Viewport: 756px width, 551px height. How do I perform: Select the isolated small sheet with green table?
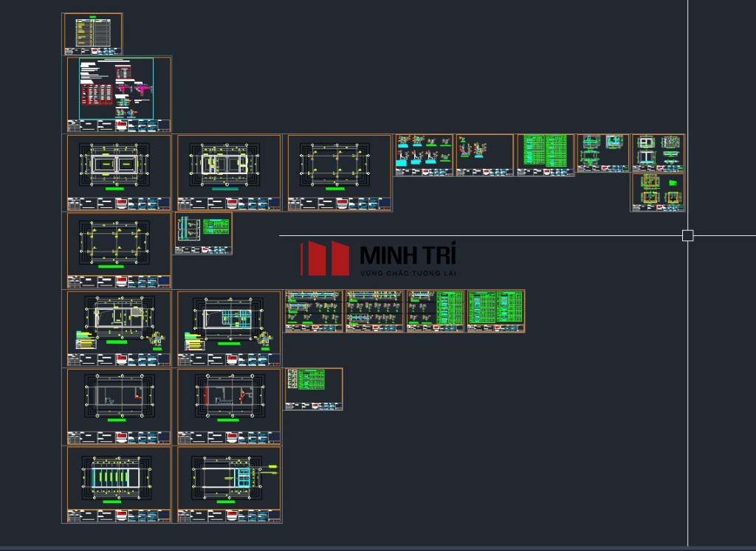[314, 389]
